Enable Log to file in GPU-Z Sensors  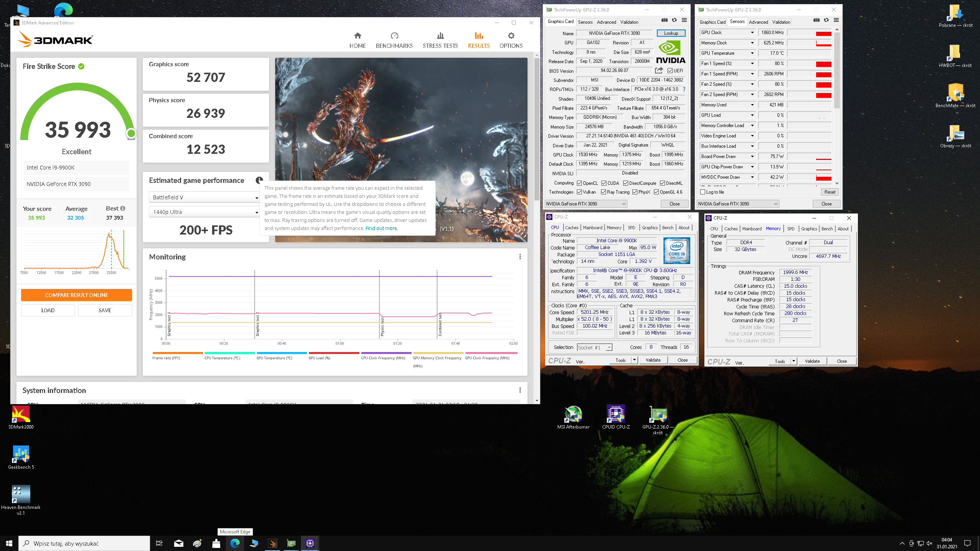click(702, 192)
